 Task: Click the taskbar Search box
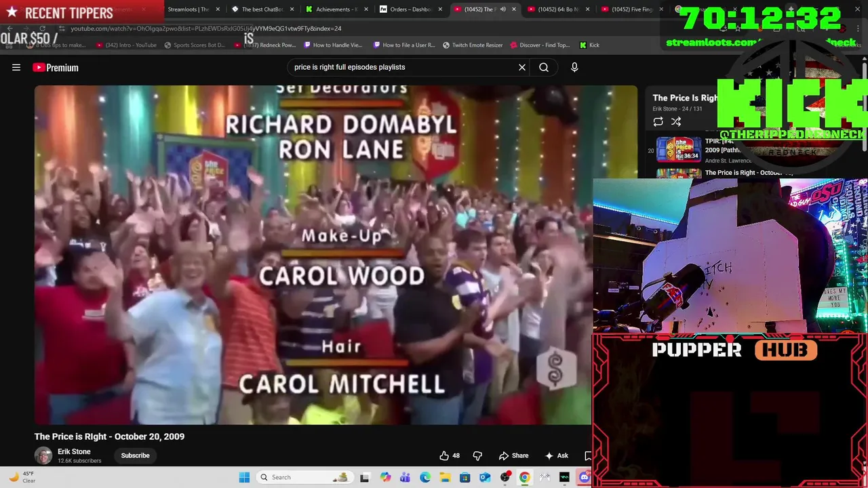306,477
